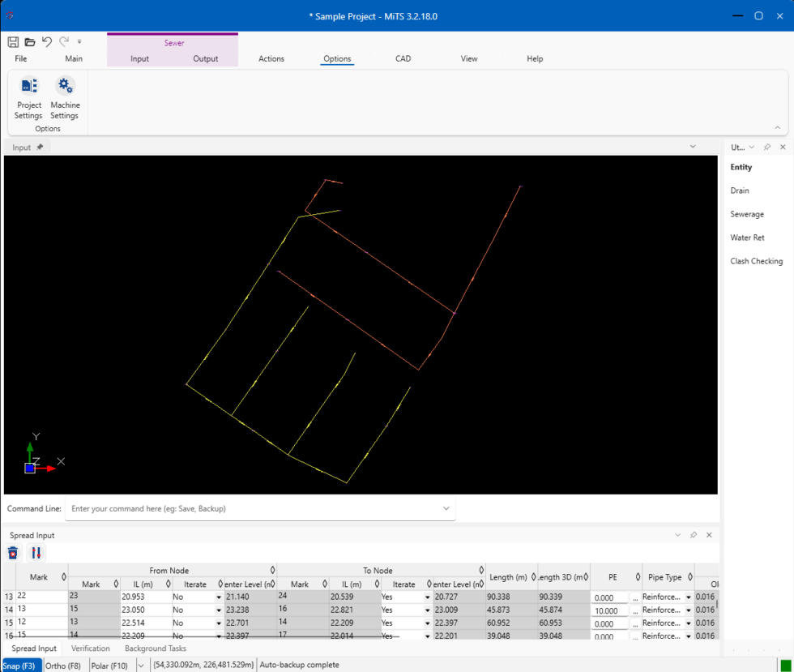Select Sewerage in the Entity list
Image resolution: width=794 pixels, height=672 pixels.
pos(747,213)
